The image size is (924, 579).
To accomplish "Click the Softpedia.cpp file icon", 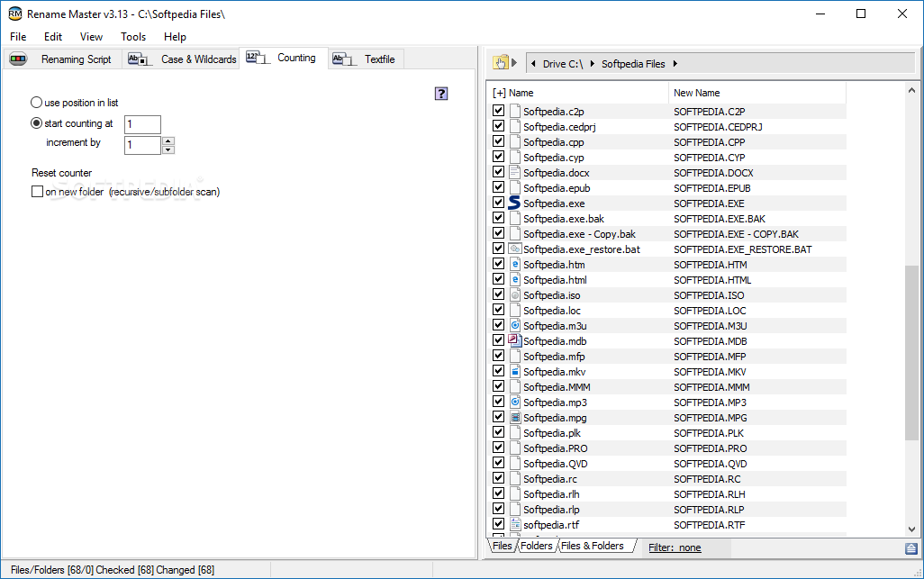I will click(515, 142).
